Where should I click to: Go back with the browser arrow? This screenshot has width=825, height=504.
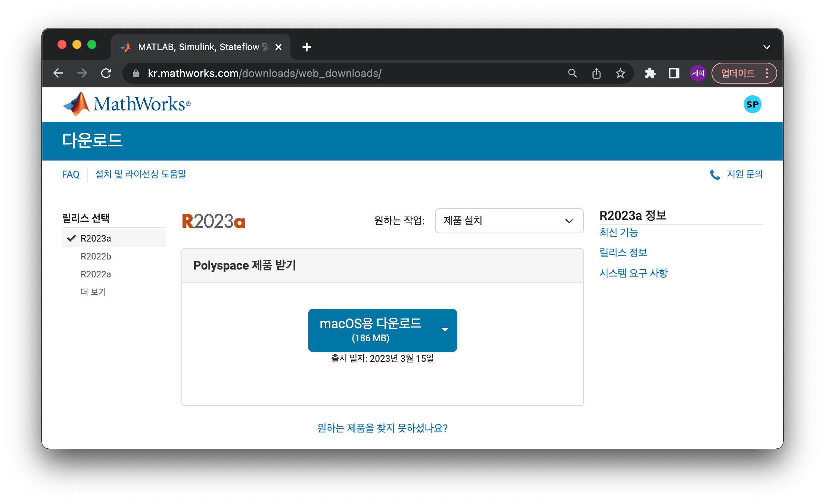[58, 73]
